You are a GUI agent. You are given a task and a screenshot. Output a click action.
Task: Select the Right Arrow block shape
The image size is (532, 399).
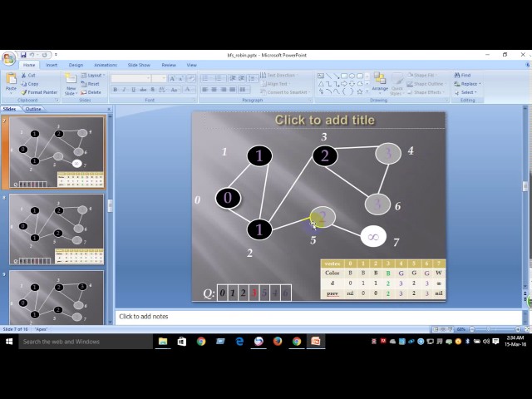tap(344, 84)
